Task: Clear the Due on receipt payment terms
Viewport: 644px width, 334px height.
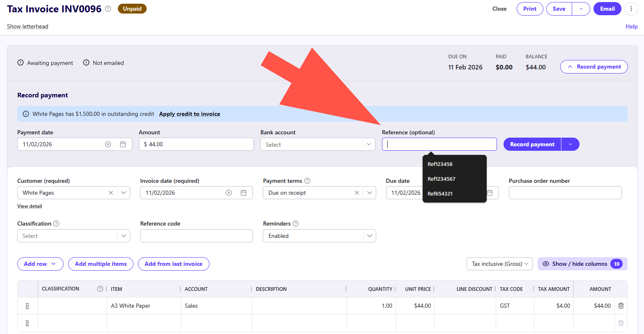Action: (x=357, y=193)
